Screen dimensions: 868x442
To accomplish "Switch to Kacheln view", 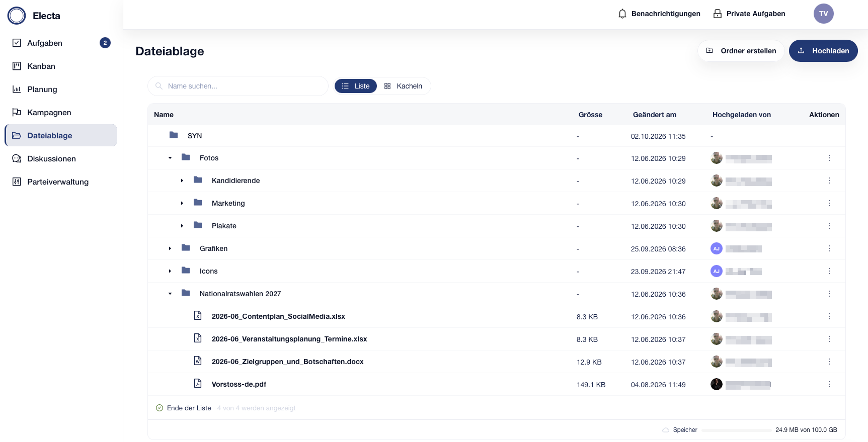I will (403, 86).
